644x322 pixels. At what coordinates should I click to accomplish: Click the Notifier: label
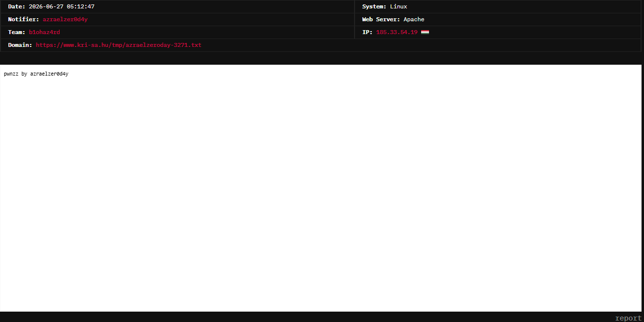click(24, 19)
